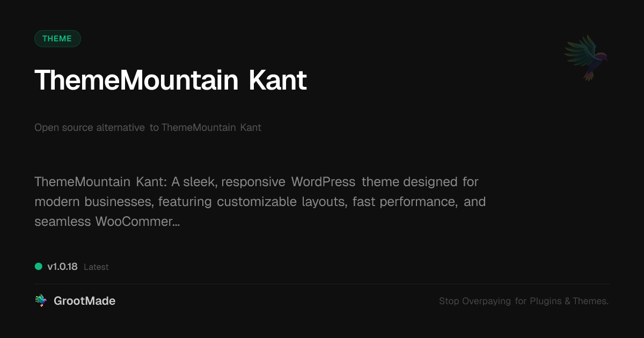Screen dimensions: 644x338
Task: Click the ThemeMountain Kant heading
Action: point(171,80)
